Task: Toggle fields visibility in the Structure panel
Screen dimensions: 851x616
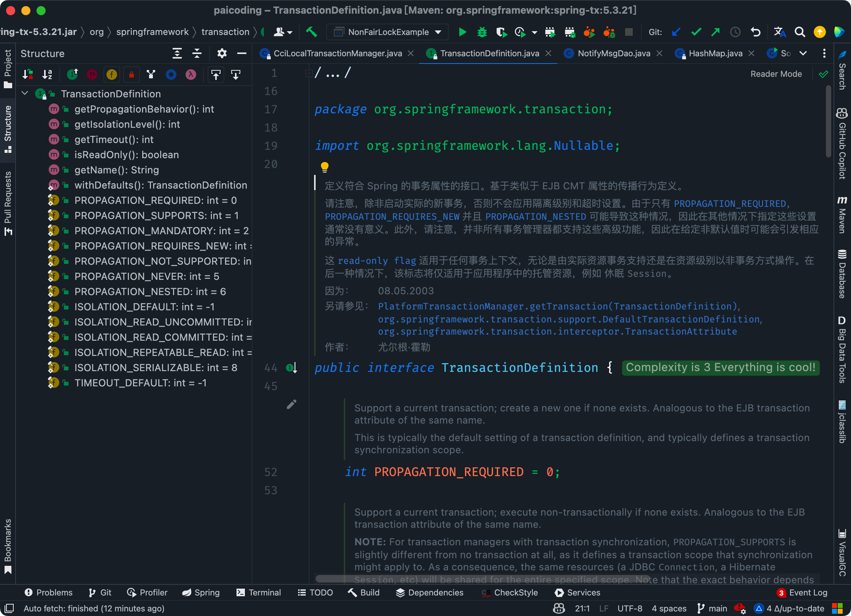Action: pyautogui.click(x=112, y=75)
